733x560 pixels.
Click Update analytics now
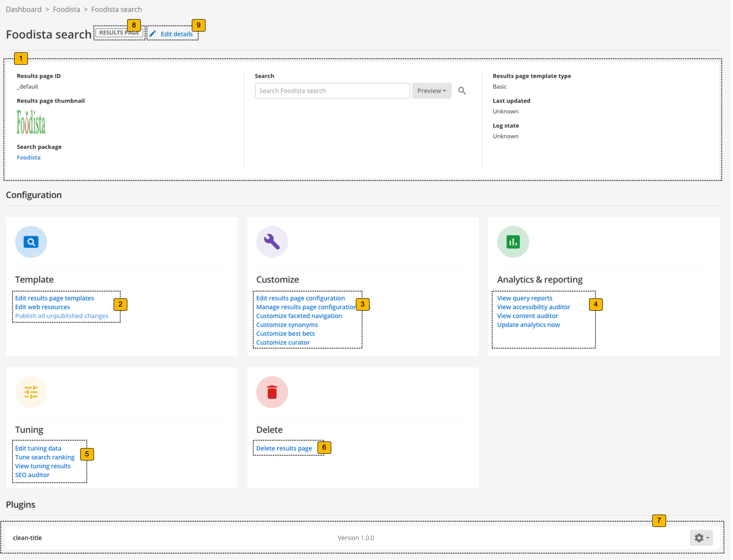528,324
